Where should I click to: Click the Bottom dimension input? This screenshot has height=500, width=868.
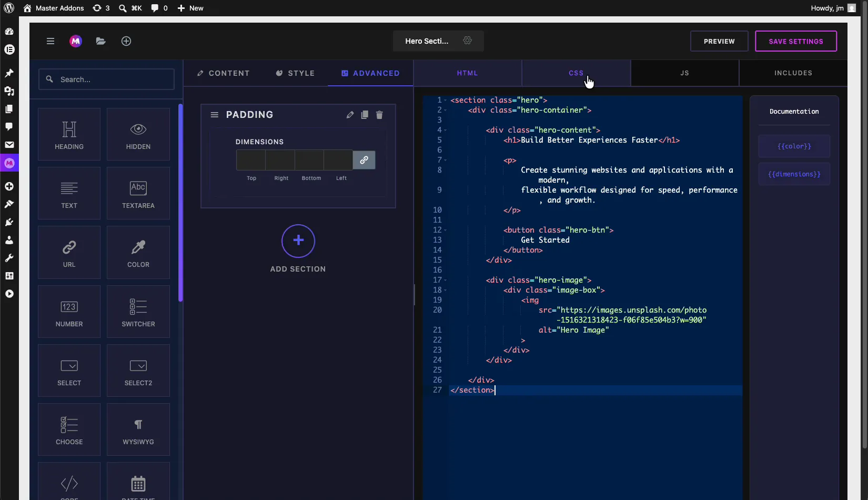click(x=309, y=160)
